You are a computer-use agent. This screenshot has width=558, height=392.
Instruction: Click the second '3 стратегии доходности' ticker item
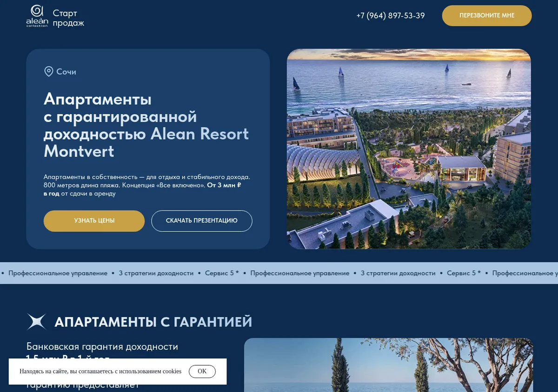point(398,273)
